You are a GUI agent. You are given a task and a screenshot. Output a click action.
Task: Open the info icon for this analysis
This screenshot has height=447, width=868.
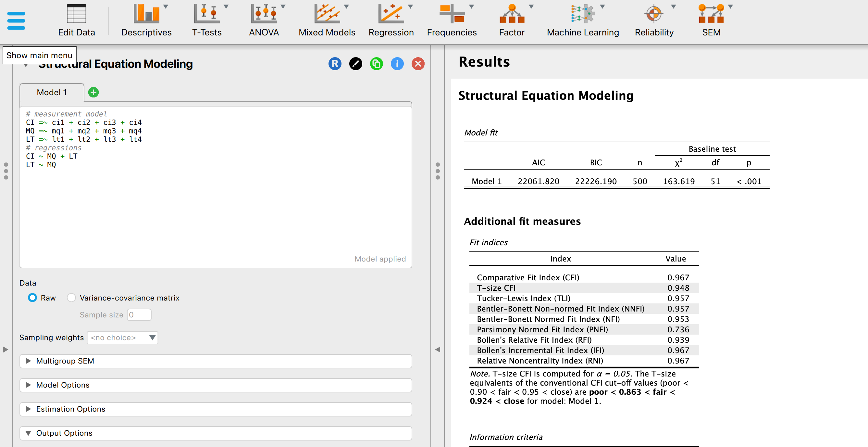(397, 64)
